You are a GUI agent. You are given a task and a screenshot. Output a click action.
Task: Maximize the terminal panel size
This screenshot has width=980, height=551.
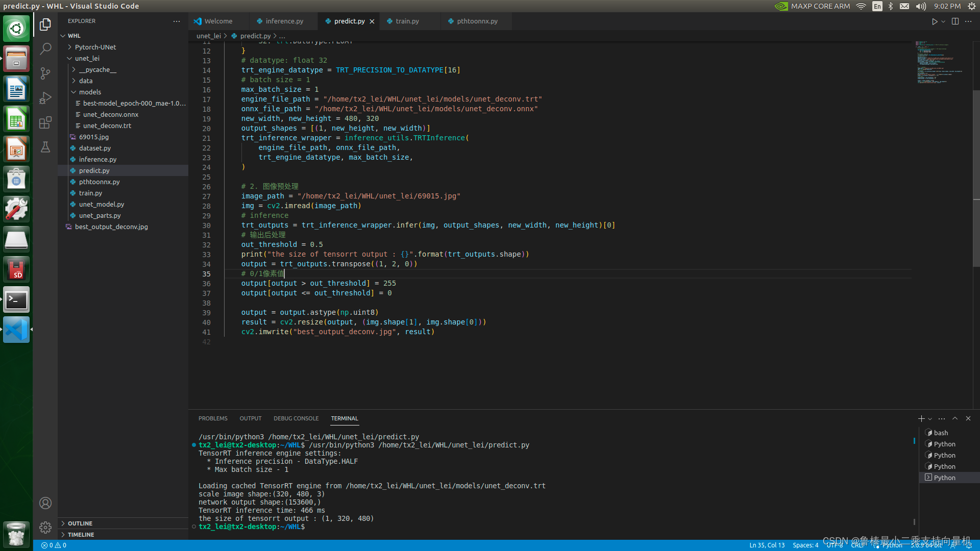[x=955, y=418]
